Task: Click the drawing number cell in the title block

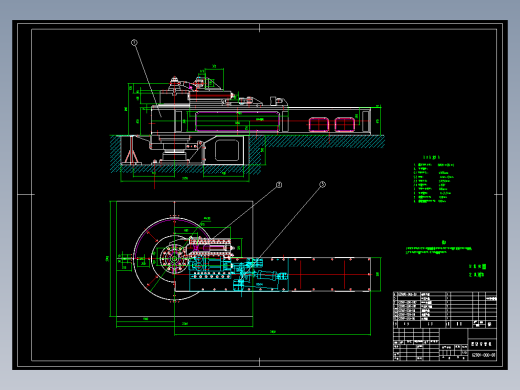Action: [483, 355]
